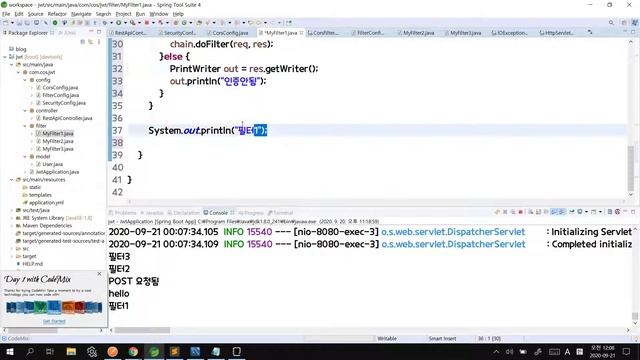The image size is (640, 360).
Task: Click the Run green play toolbar icon
Action: [x=118, y=23]
